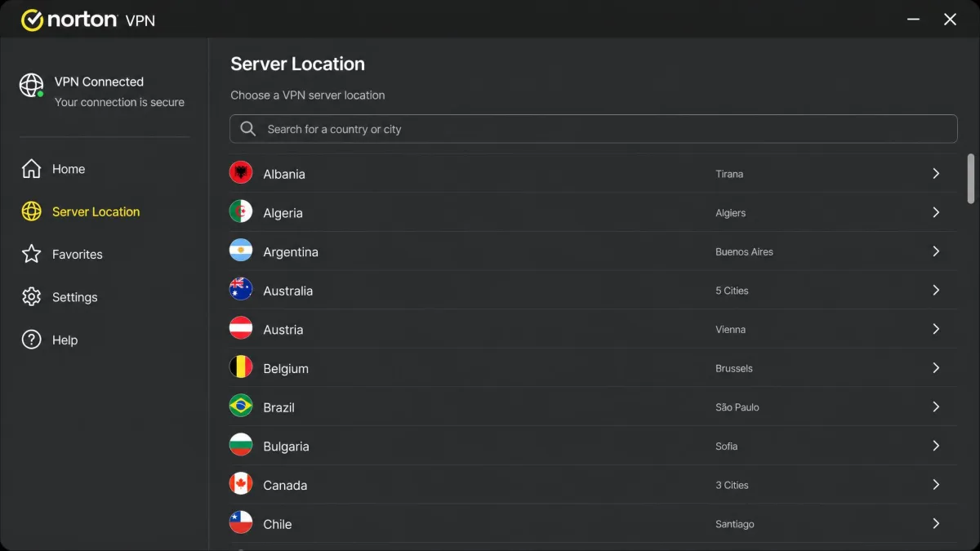
Task: Click the Austria flag icon
Action: click(241, 329)
